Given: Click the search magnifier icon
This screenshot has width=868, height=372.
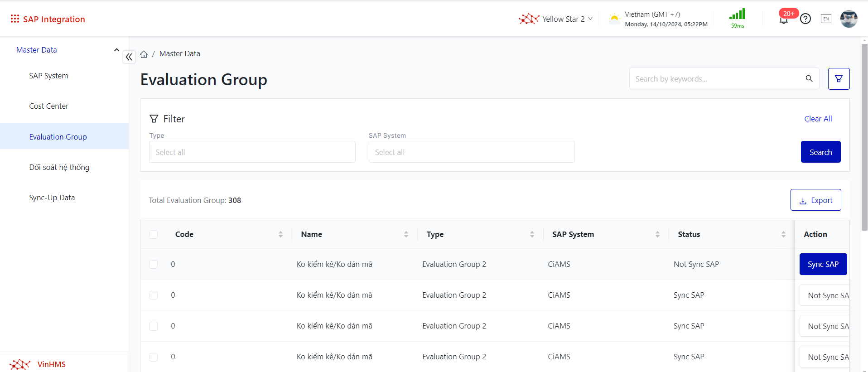Looking at the screenshot, I should tap(809, 79).
